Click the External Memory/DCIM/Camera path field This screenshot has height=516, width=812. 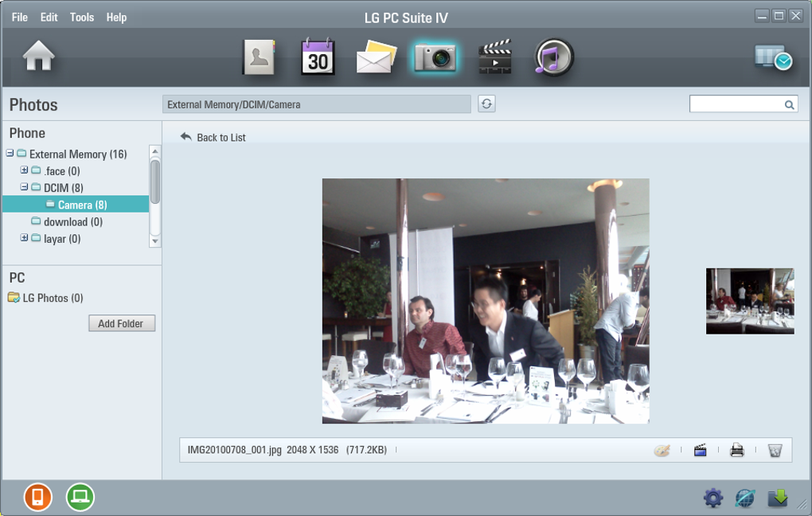click(316, 104)
